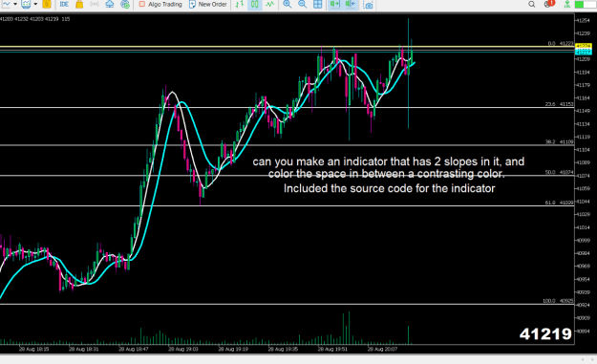The height and width of the screenshot is (364, 597).
Task: Click the Fibonacci 23.6 level label
Action: click(559, 104)
